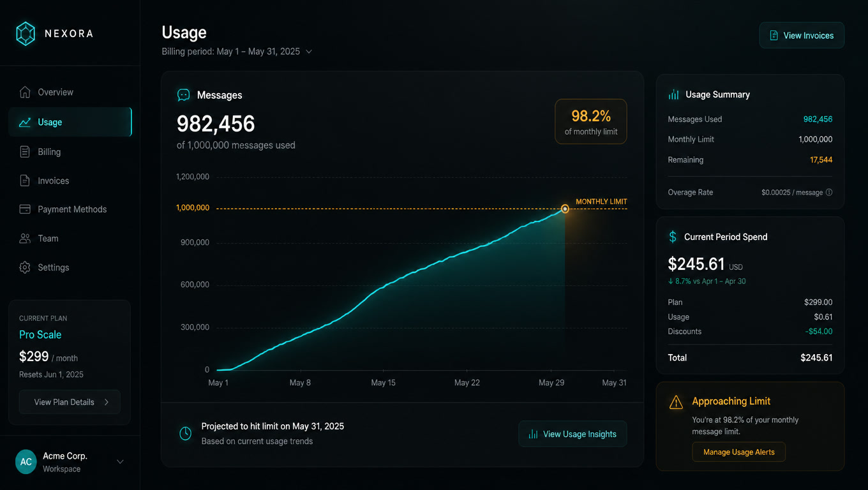Expand the billing period dropdown chevron
The height and width of the screenshot is (490, 868).
coord(309,52)
